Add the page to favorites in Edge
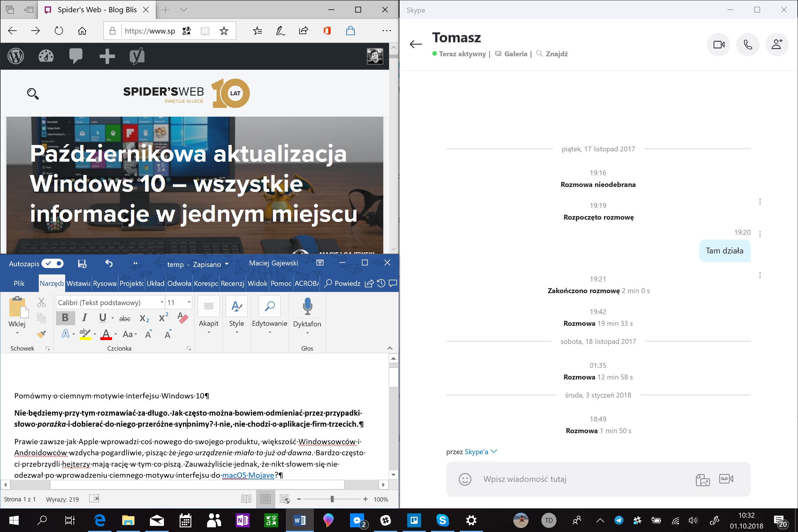 coord(224,31)
